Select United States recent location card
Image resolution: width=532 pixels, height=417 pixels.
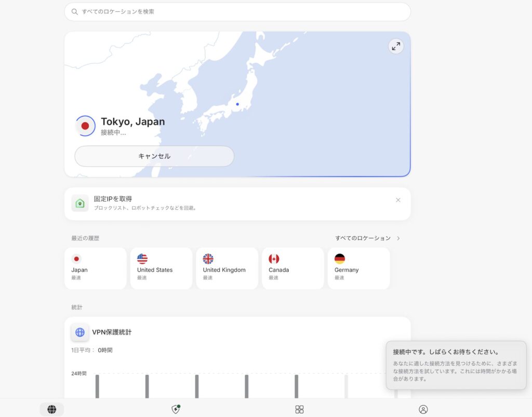click(161, 268)
